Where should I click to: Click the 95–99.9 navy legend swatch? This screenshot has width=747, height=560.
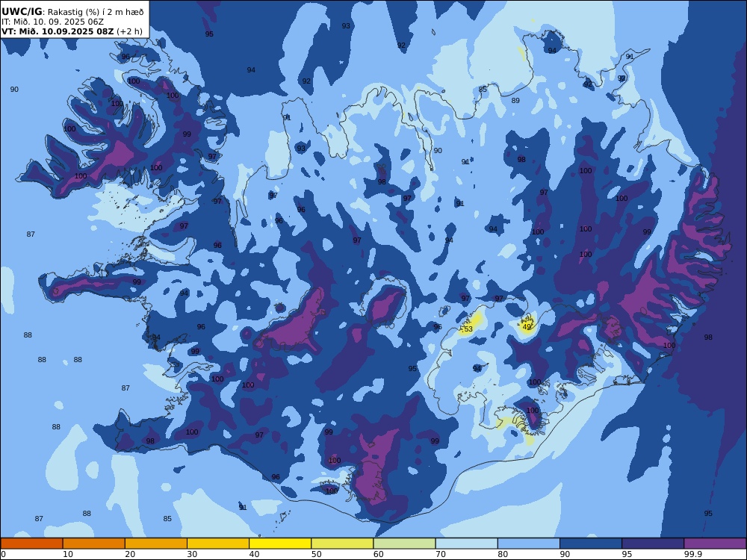tap(653, 544)
